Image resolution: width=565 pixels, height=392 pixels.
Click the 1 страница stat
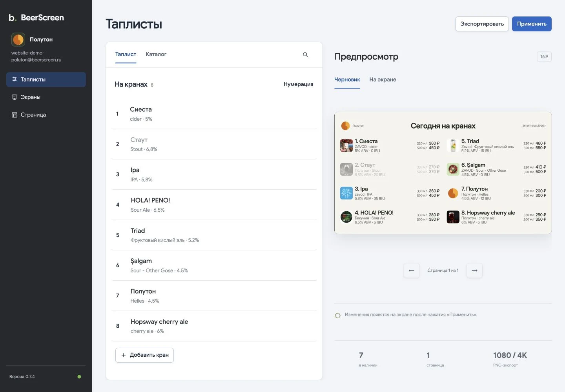pos(435,359)
